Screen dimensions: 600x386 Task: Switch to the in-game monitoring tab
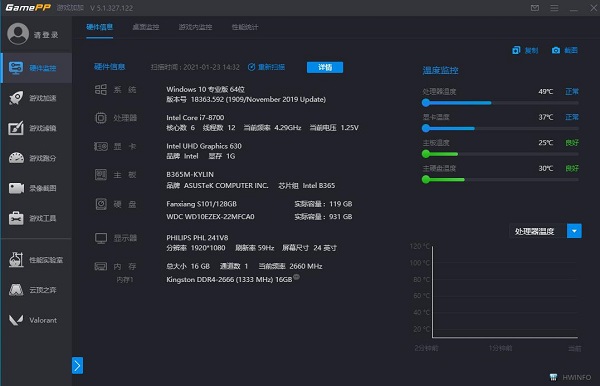click(195, 27)
